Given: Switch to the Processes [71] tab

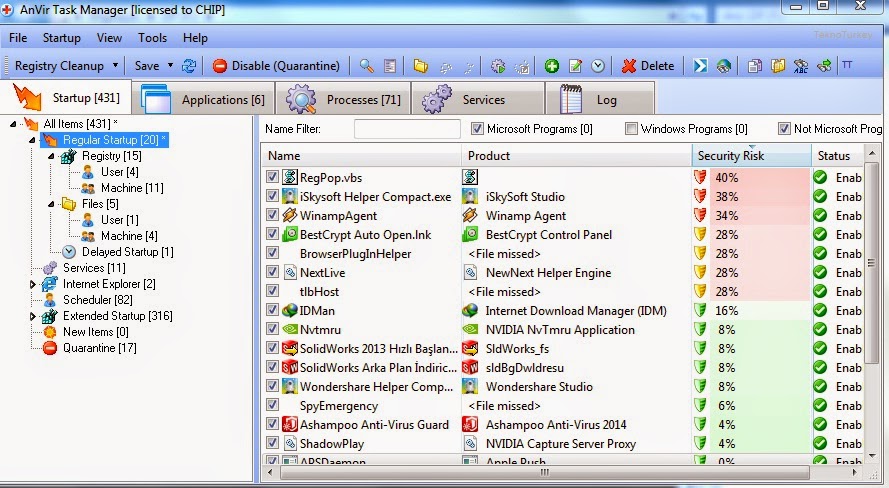Looking at the screenshot, I should (344, 99).
